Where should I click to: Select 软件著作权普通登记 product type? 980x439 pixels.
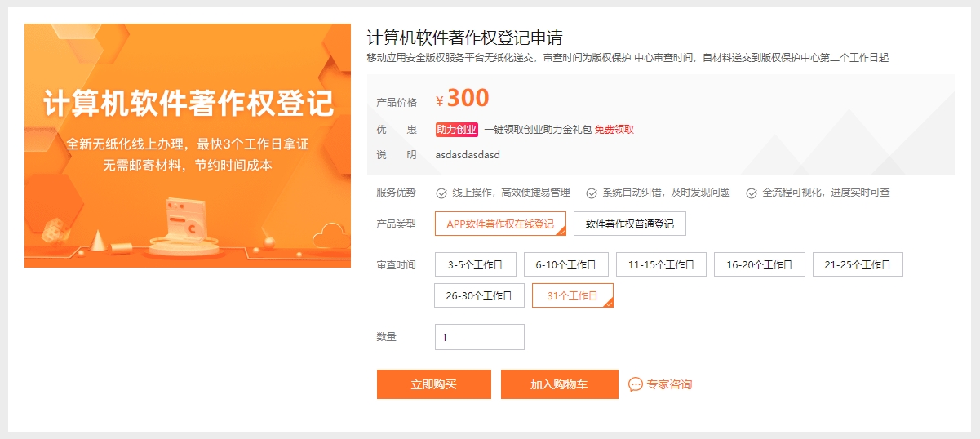click(630, 224)
